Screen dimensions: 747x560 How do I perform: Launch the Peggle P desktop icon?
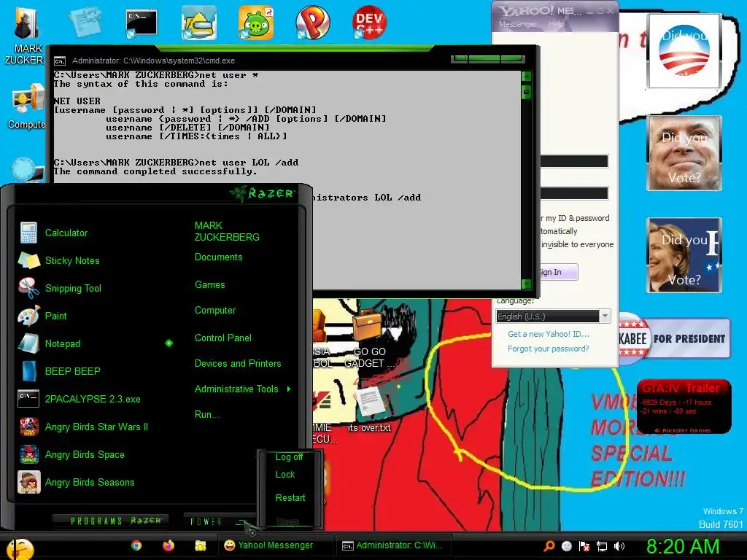[x=312, y=23]
